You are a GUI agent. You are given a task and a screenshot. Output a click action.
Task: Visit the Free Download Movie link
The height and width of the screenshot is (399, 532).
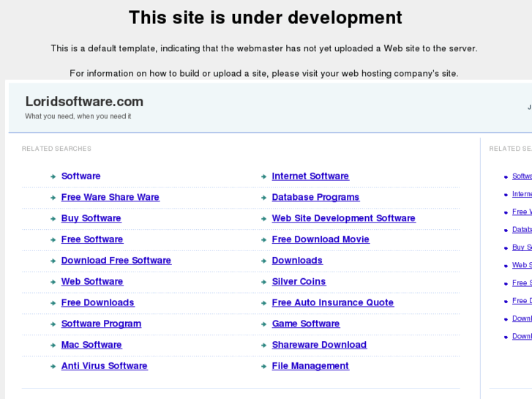coord(321,239)
